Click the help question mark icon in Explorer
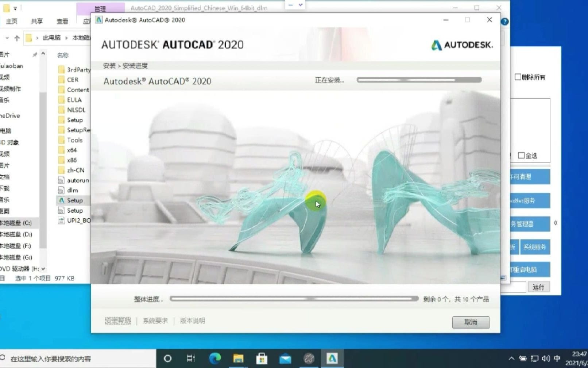588x368 pixels. tap(505, 22)
